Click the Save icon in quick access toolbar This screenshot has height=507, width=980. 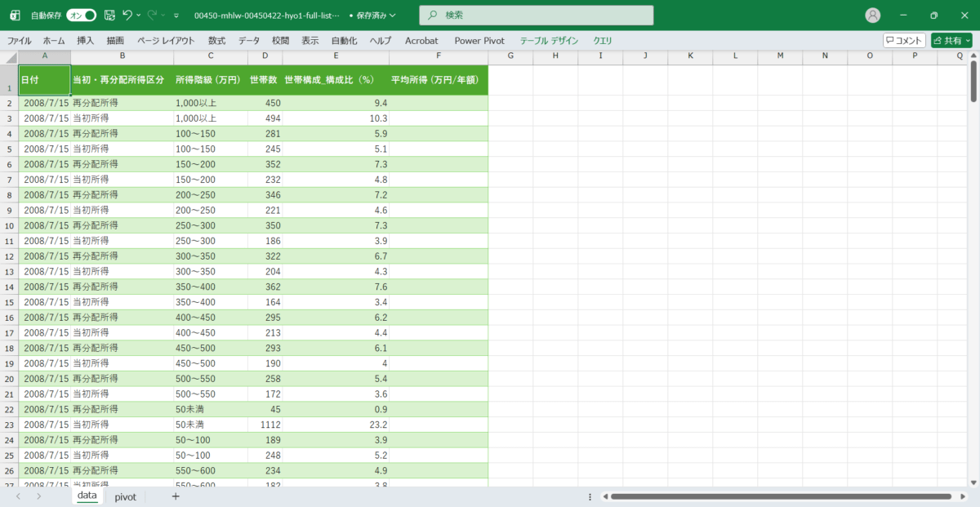pos(110,16)
